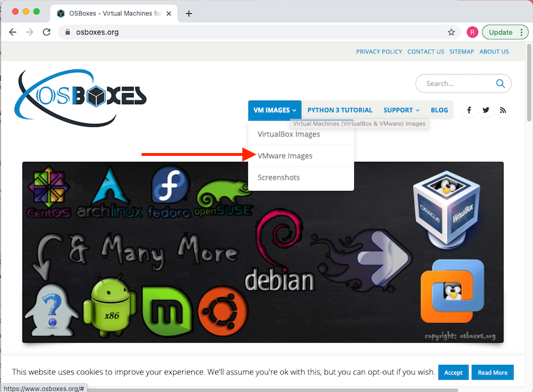Go back to previous page
This screenshot has width=533, height=392.
click(x=13, y=32)
